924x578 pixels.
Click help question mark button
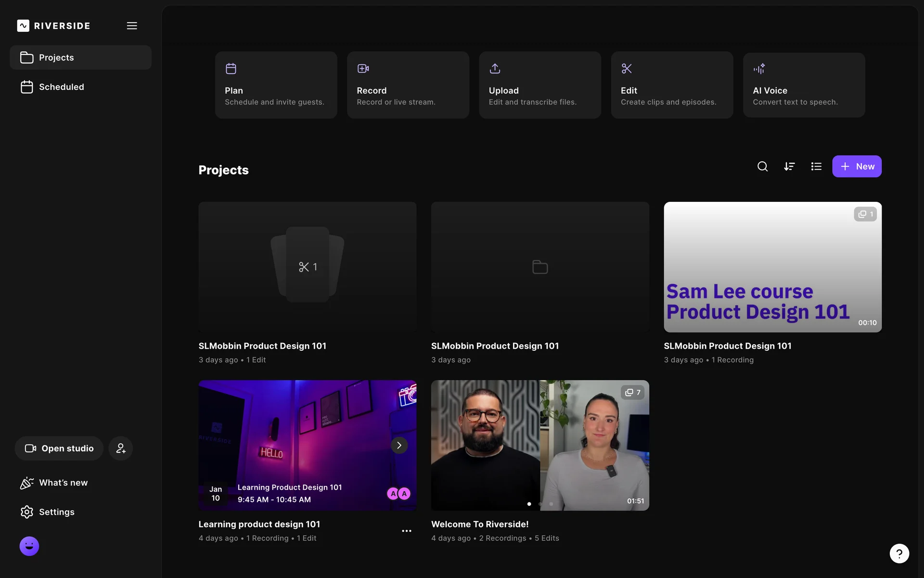pos(899,553)
